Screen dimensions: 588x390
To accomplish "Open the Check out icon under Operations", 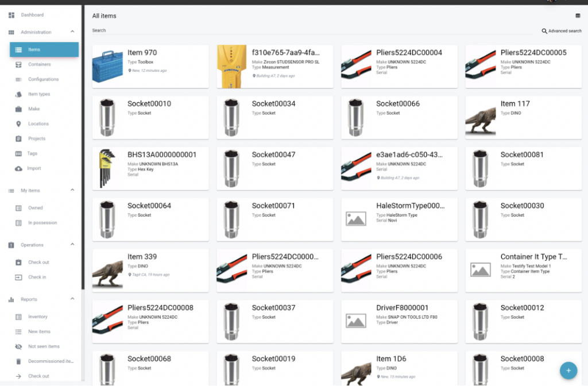I will point(18,262).
